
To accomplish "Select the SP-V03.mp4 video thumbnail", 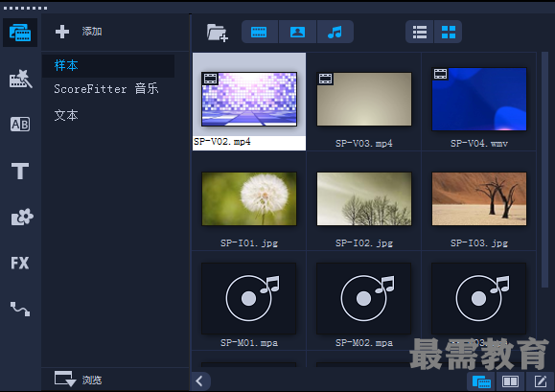I will click(x=364, y=99).
